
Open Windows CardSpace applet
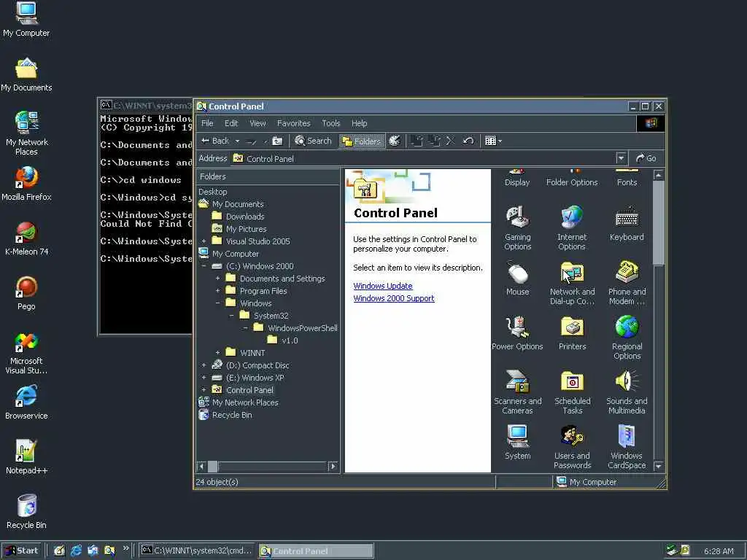coord(627,447)
